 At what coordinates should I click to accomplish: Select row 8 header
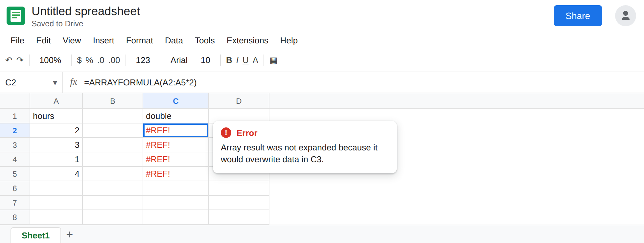[x=15, y=217]
